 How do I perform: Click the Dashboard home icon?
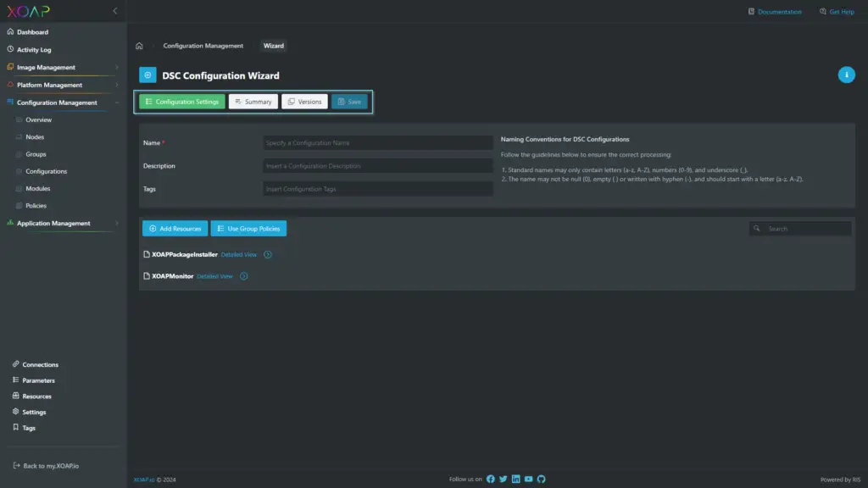(10, 31)
